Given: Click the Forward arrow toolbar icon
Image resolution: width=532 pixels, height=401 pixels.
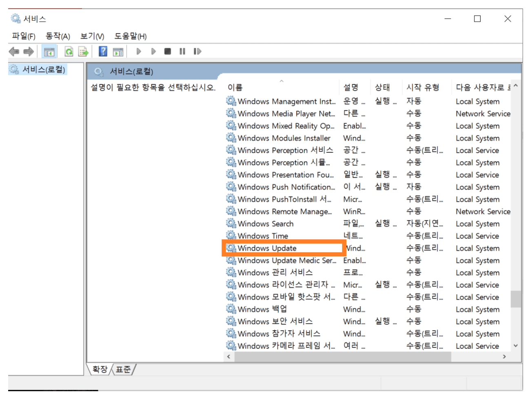Looking at the screenshot, I should [x=29, y=51].
